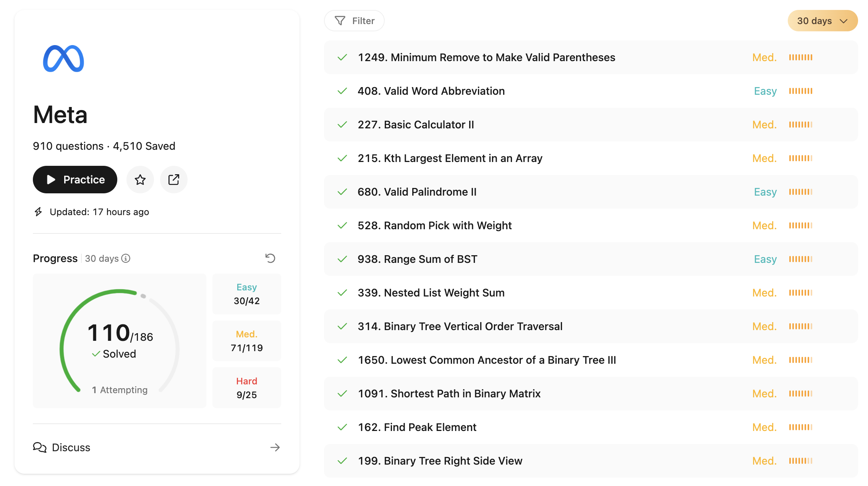Click the checkmark next to Find Peak Element

pyautogui.click(x=342, y=427)
